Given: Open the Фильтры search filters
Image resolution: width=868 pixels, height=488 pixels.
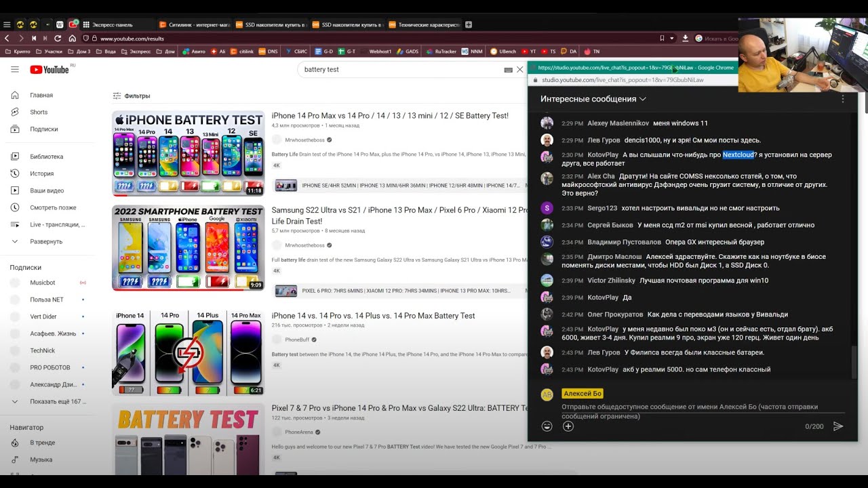Looking at the screenshot, I should point(132,96).
